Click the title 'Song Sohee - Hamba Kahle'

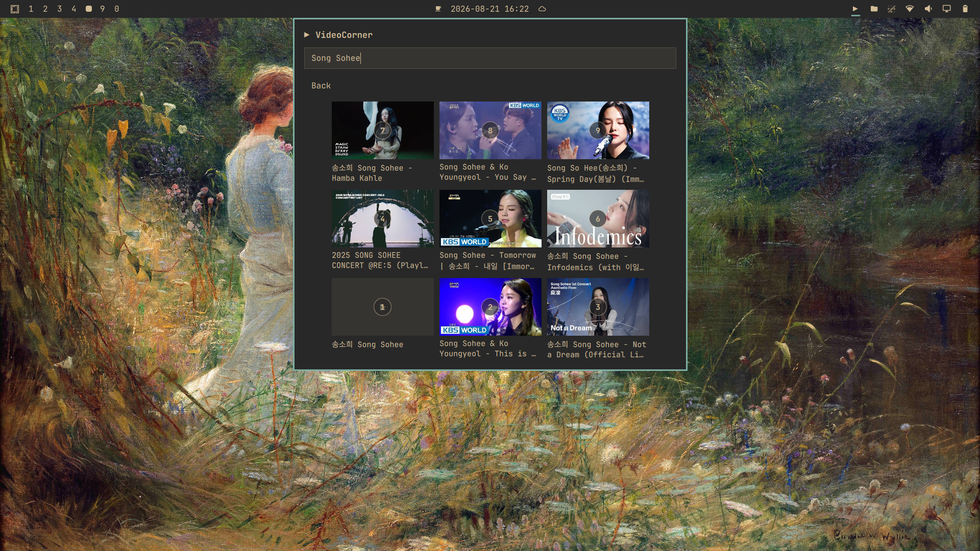point(372,173)
